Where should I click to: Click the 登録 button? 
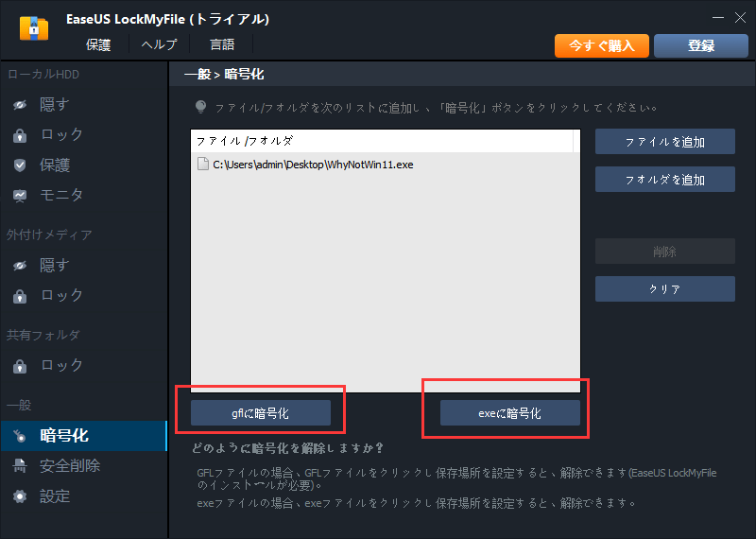(x=701, y=45)
